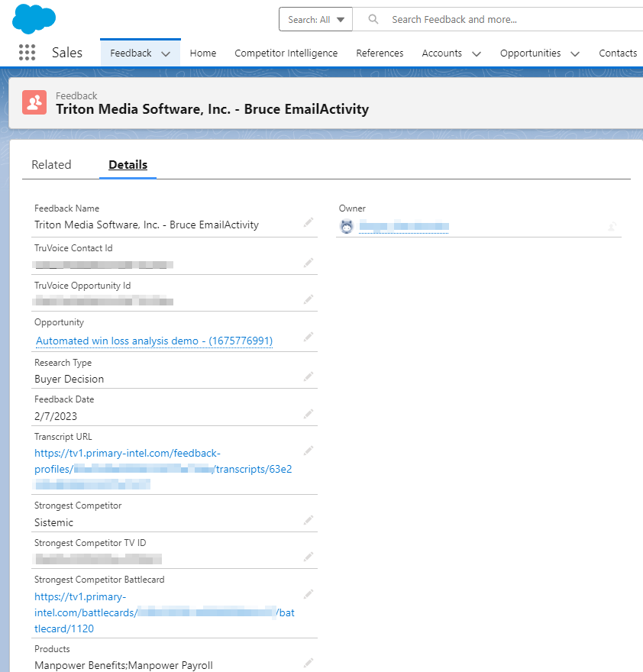This screenshot has height=672, width=643.
Task: Edit Feedback Date pencil icon
Action: (309, 414)
